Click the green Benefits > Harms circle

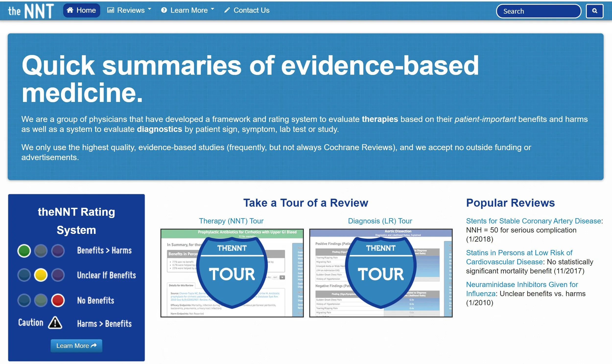click(x=24, y=251)
